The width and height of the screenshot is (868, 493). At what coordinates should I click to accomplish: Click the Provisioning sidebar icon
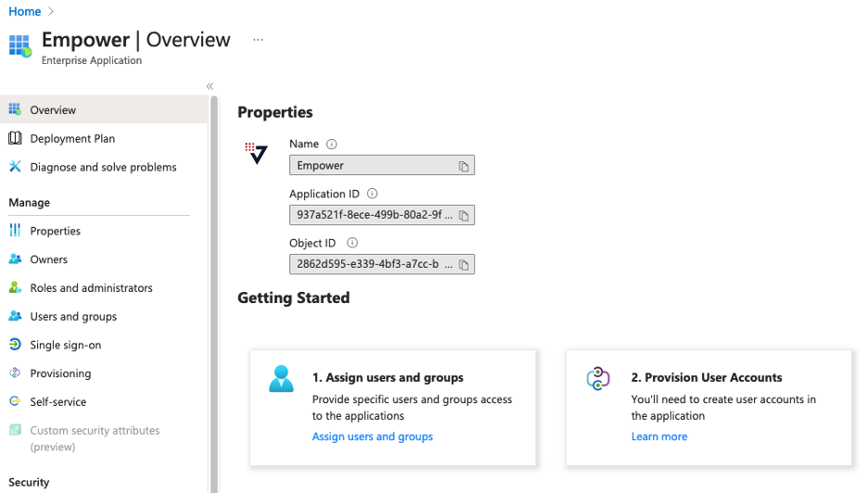click(x=15, y=373)
